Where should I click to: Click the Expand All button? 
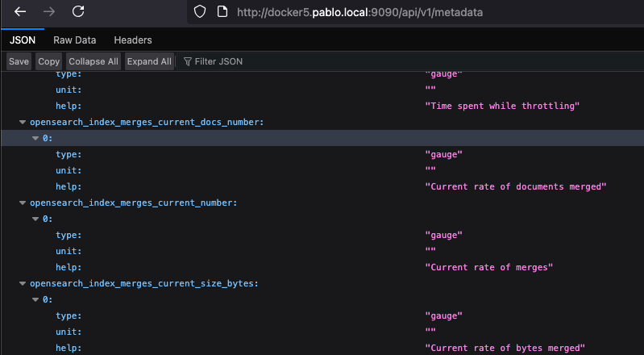(149, 61)
